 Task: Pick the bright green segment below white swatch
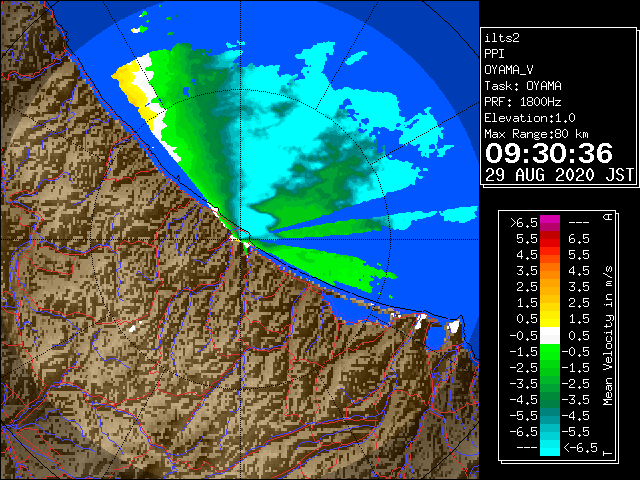pos(550,352)
